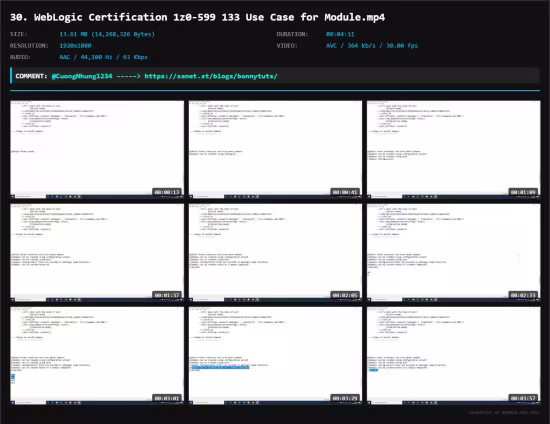Open the thumbnail at timestamp 00:03:29
The height and width of the screenshot is (424, 550).
[275, 356]
